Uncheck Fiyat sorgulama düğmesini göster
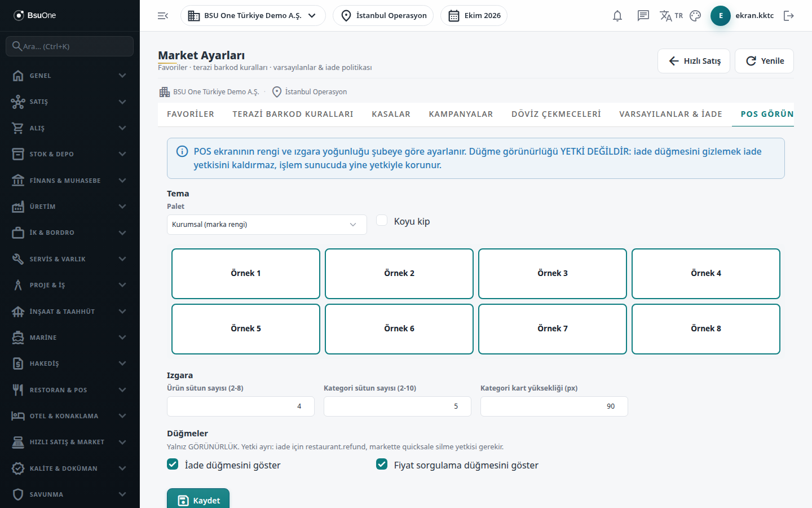This screenshot has height=508, width=812. 382,465
